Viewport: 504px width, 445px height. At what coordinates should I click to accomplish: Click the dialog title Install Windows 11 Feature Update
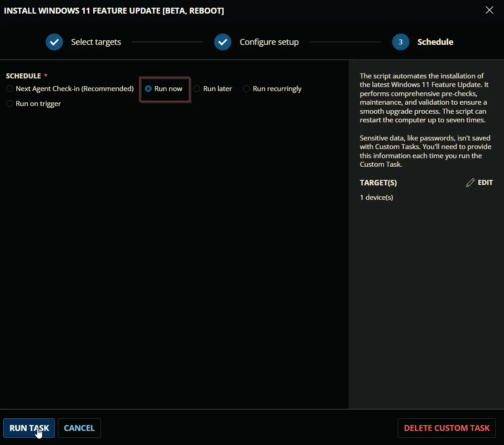point(114,10)
